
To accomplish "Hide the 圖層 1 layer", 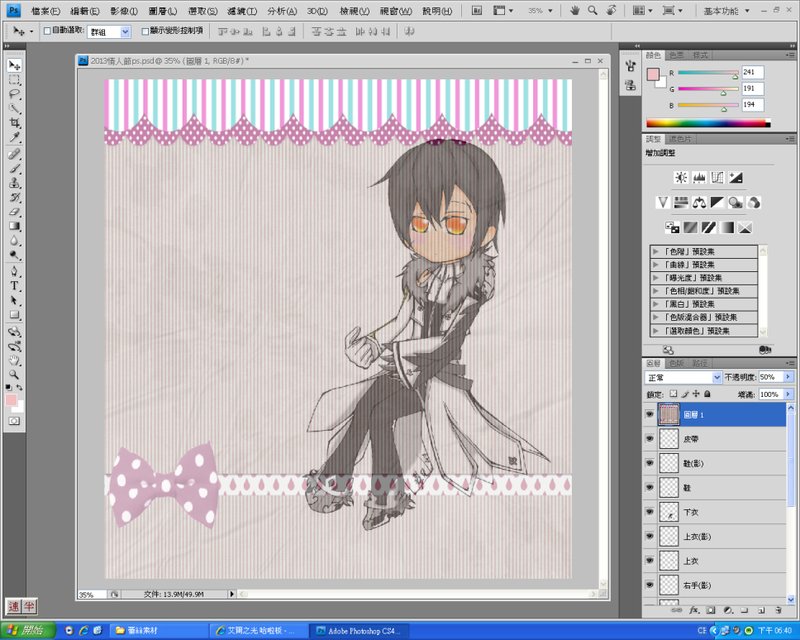I will point(649,414).
